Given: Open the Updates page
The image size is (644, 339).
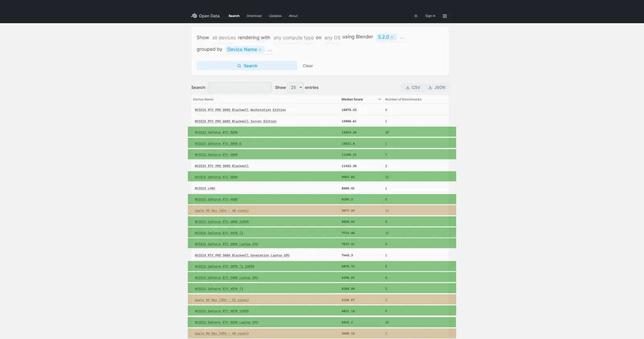Looking at the screenshot, I should point(275,16).
